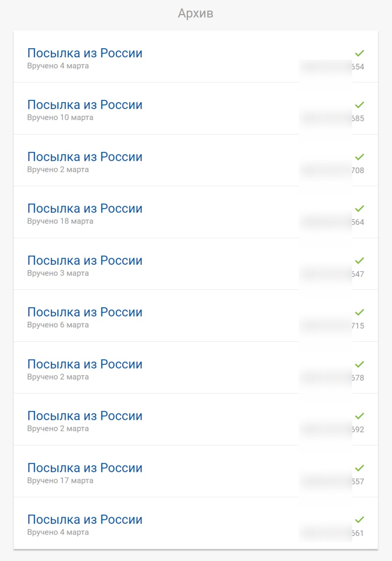Click green checkmark for parcel ending 554
Screen dimensions: 392x561
coord(360,53)
